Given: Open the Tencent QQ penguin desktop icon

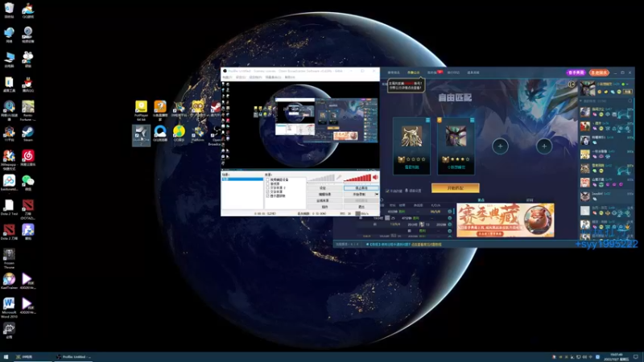Looking at the screenshot, I should 28,84.
